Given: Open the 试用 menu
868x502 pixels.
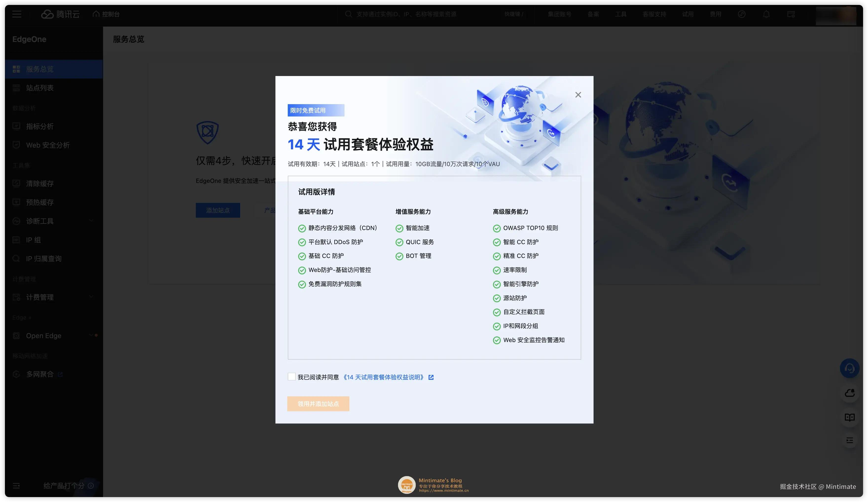Looking at the screenshot, I should pos(687,14).
